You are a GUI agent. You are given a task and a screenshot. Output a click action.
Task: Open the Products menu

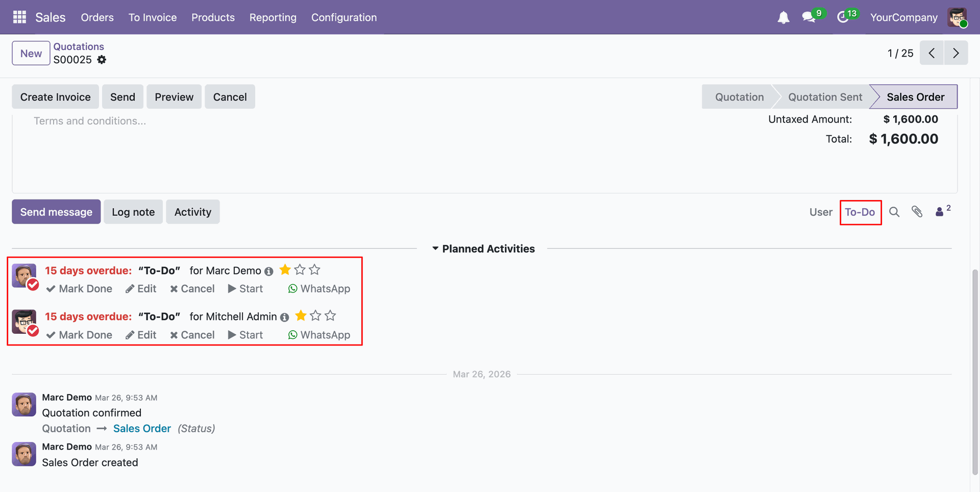point(213,17)
